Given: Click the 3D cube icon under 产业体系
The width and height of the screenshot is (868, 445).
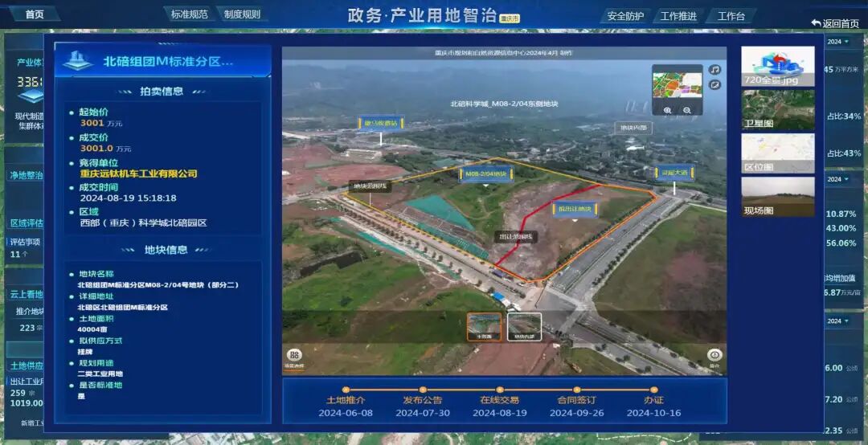Looking at the screenshot, I should (x=31, y=97).
